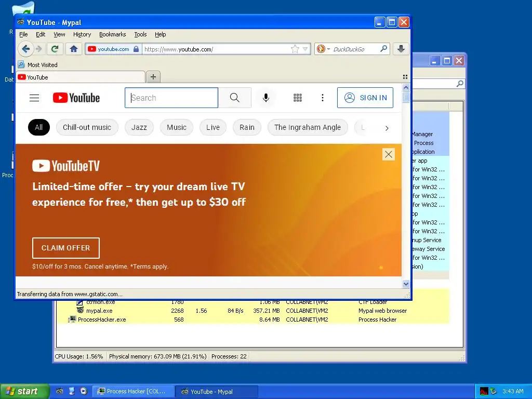Select the YouTube browser tab
This screenshot has height=399, width=532.
[x=81, y=77]
